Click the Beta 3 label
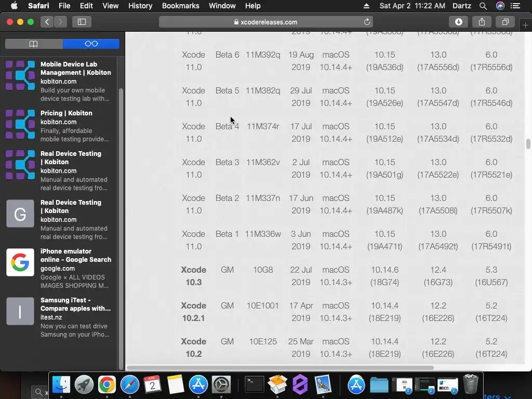This screenshot has height=399, width=532. click(228, 162)
